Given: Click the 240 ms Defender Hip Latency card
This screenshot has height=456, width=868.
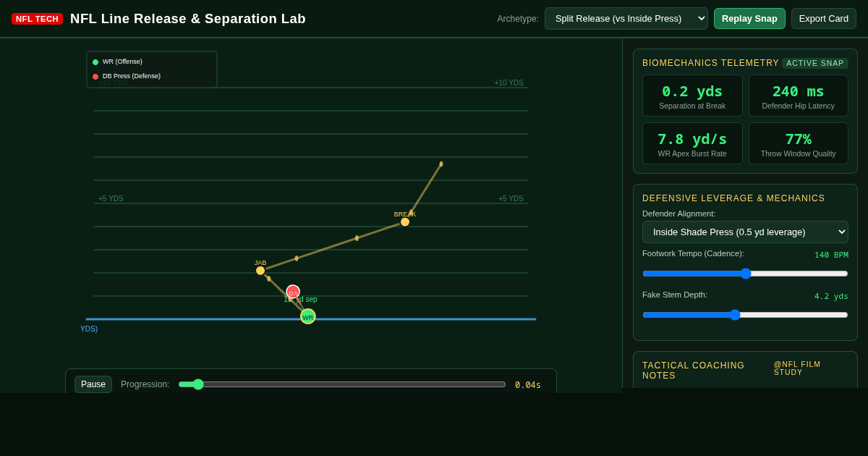Looking at the screenshot, I should tap(799, 96).
